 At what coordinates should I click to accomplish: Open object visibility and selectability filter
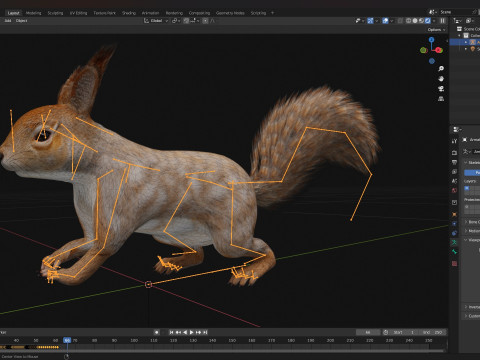click(359, 21)
